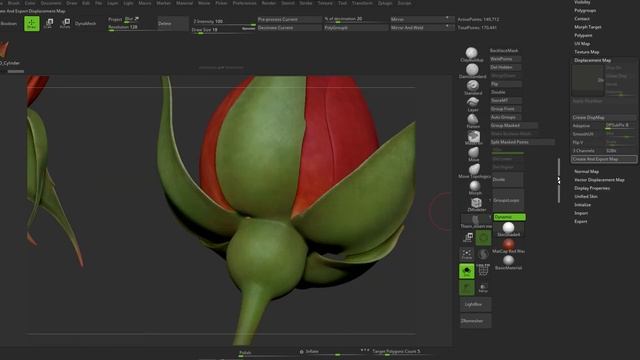Screen dimensions: 640x360
Task: Toggle the Line Fill polyframe icon
Action: (483, 270)
